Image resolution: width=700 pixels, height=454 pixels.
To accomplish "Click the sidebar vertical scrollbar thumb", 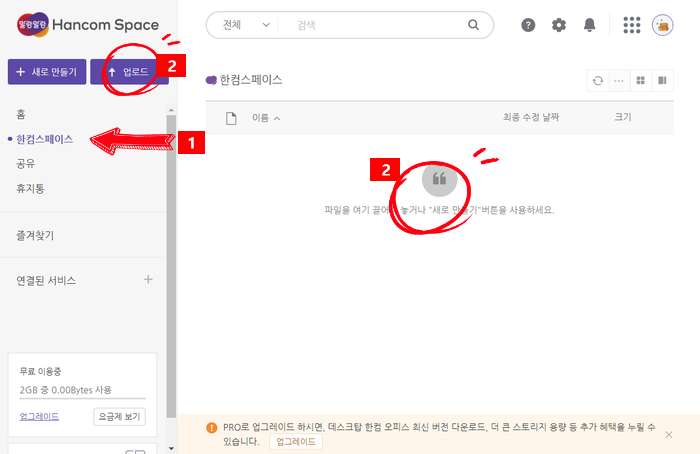I will 171,266.
